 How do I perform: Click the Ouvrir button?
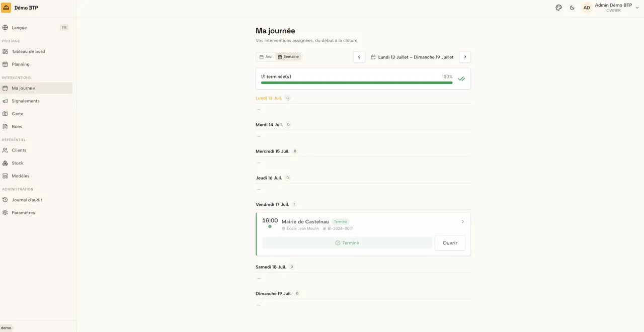pyautogui.click(x=450, y=243)
